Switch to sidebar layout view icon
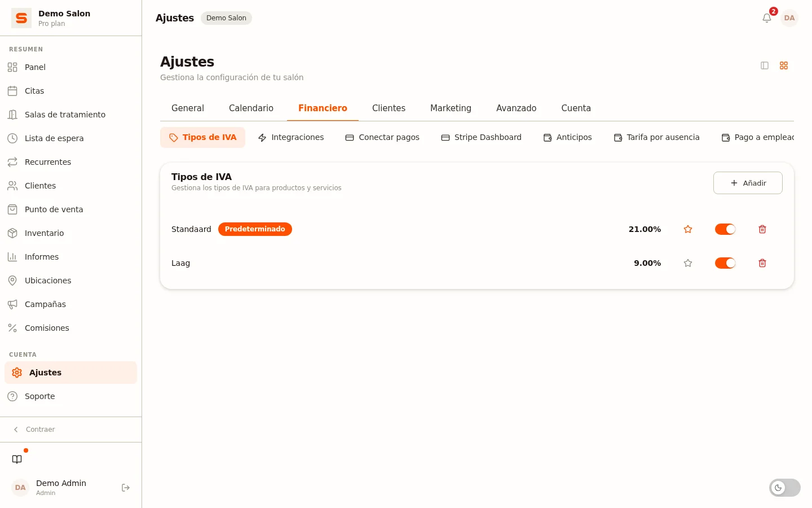This screenshot has width=812, height=508. (x=765, y=65)
